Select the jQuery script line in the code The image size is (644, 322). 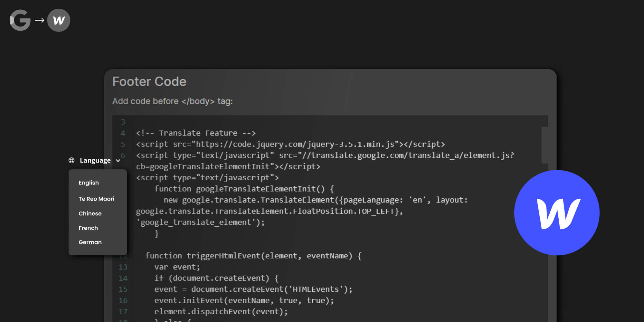point(290,144)
